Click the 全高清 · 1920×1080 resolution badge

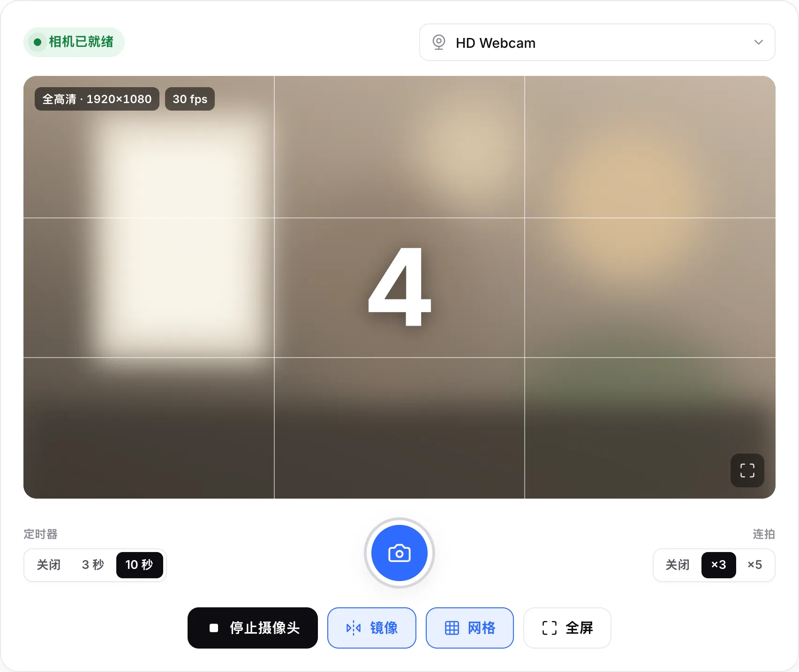[97, 99]
